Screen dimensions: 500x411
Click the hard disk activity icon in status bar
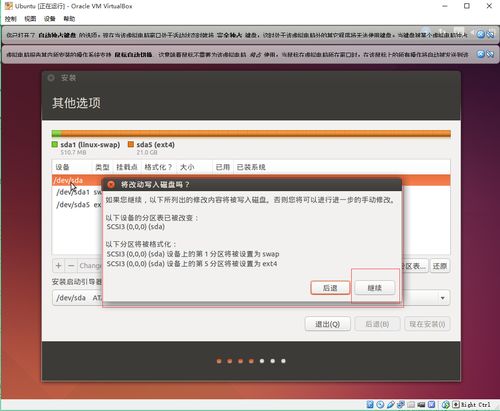coord(370,404)
